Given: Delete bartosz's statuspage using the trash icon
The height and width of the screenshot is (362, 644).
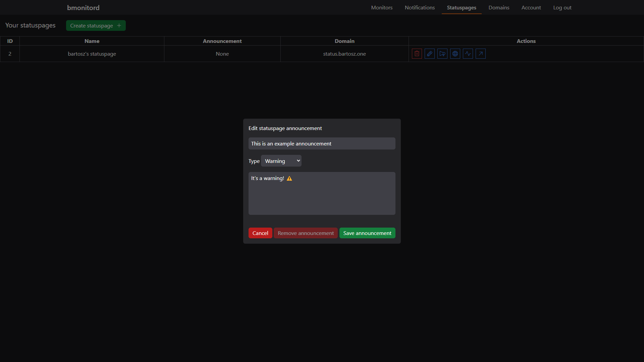Looking at the screenshot, I should pos(417,54).
